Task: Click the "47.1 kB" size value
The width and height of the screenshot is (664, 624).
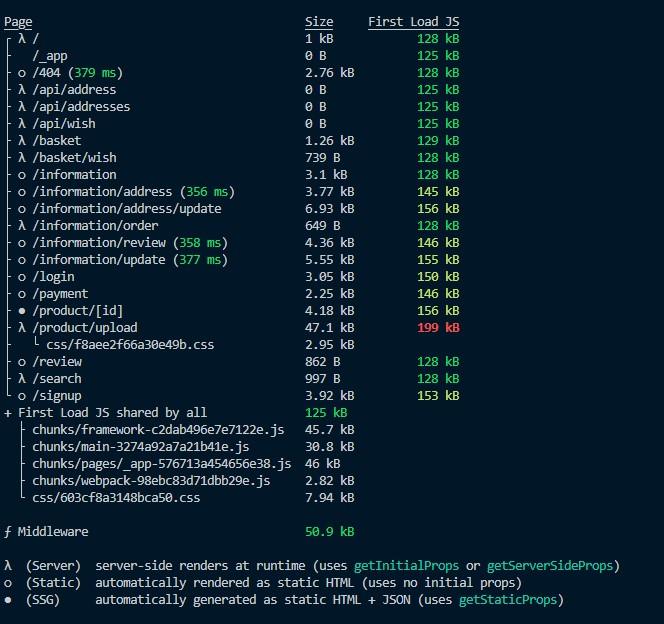Action: (x=329, y=328)
